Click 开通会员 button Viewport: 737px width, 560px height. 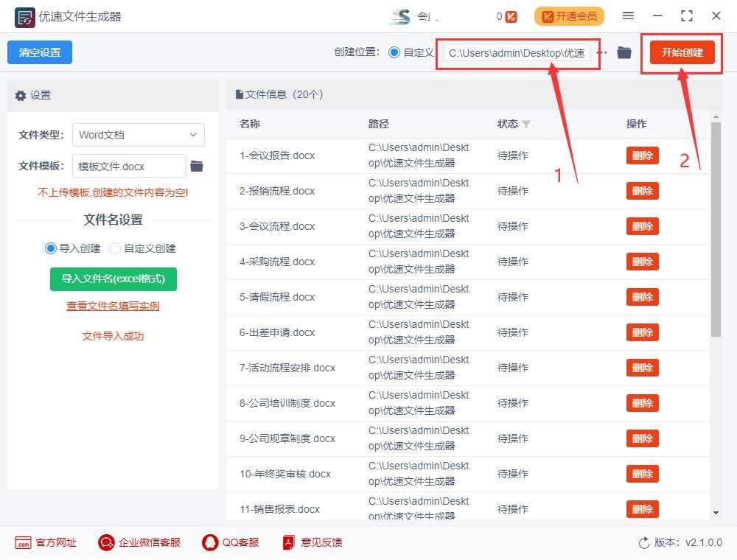(569, 16)
